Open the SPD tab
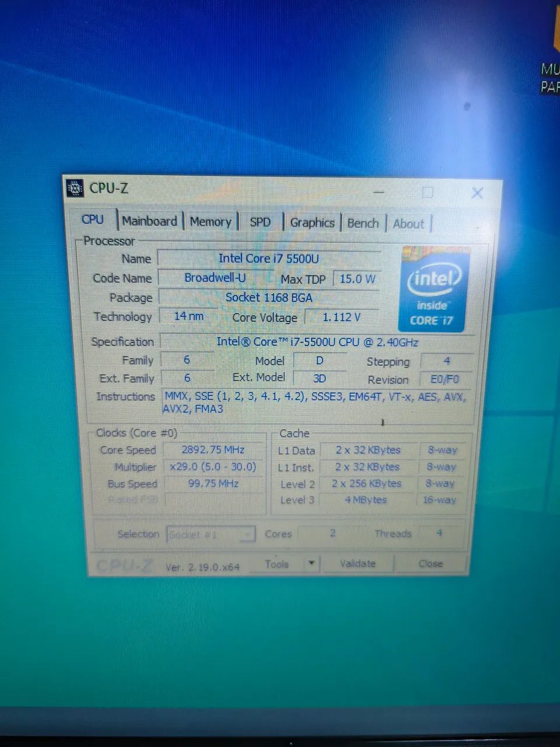This screenshot has height=747, width=560. 260,222
